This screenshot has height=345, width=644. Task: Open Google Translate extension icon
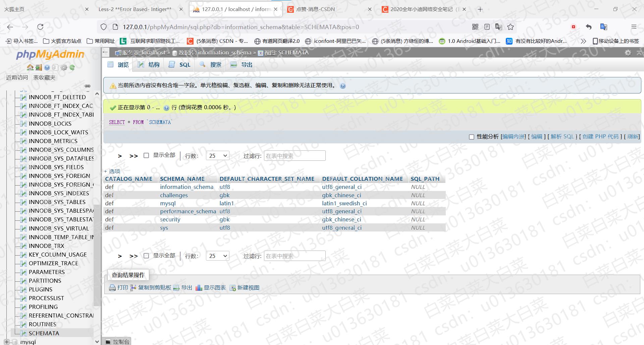click(x=604, y=27)
